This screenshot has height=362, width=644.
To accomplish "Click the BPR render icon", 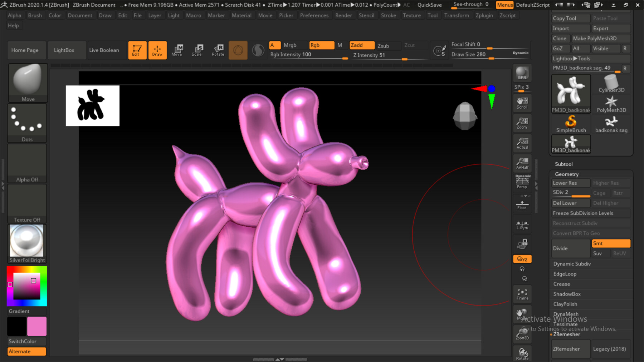I will [522, 73].
